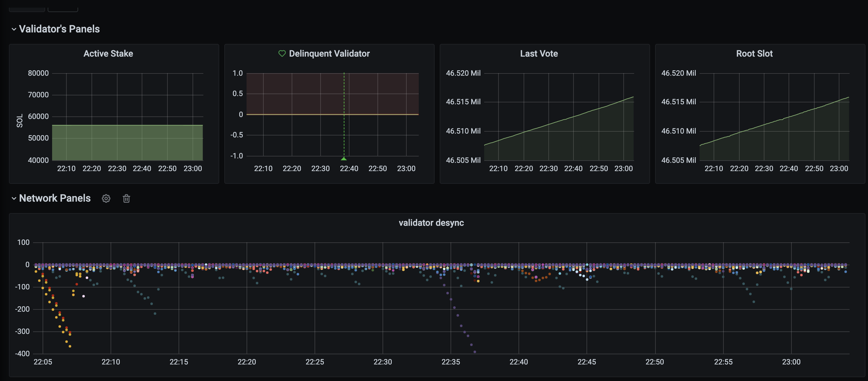The image size is (868, 381).
Task: Open the Delinquent Validator panel title menu
Action: [329, 54]
